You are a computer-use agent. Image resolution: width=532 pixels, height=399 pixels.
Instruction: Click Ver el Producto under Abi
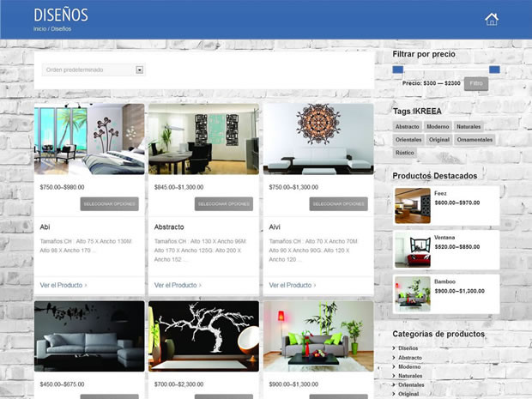point(63,286)
